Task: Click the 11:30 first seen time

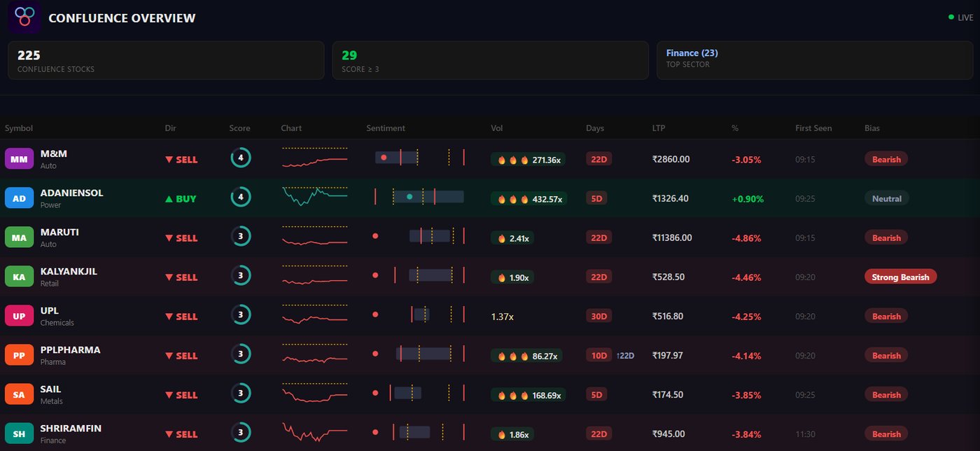Action: coord(805,434)
